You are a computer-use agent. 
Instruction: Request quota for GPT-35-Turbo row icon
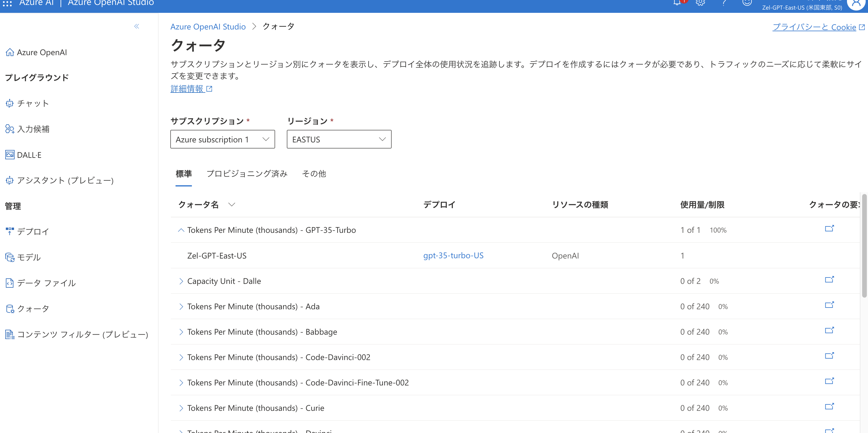pyautogui.click(x=829, y=229)
